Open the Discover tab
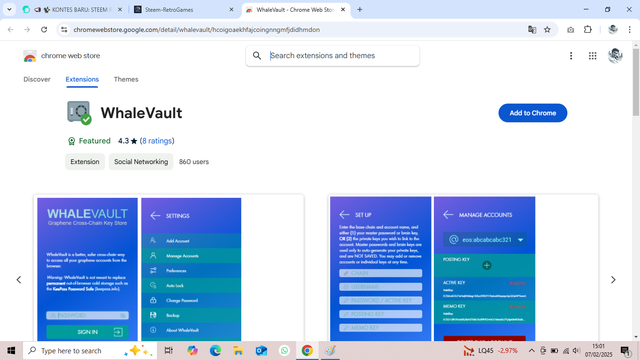Image resolution: width=640 pixels, height=360 pixels. [x=37, y=79]
